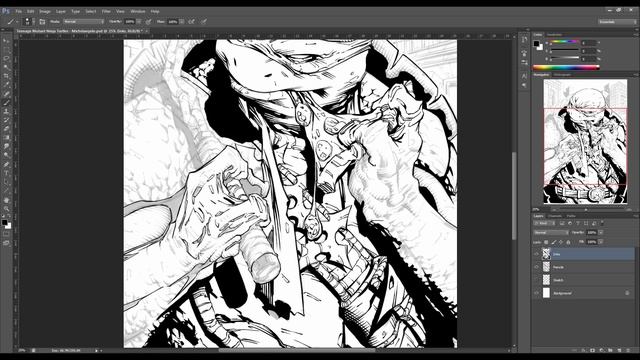Hide the Background layer with its eye icon
Viewport: 640px width, 360px height.
point(536,293)
